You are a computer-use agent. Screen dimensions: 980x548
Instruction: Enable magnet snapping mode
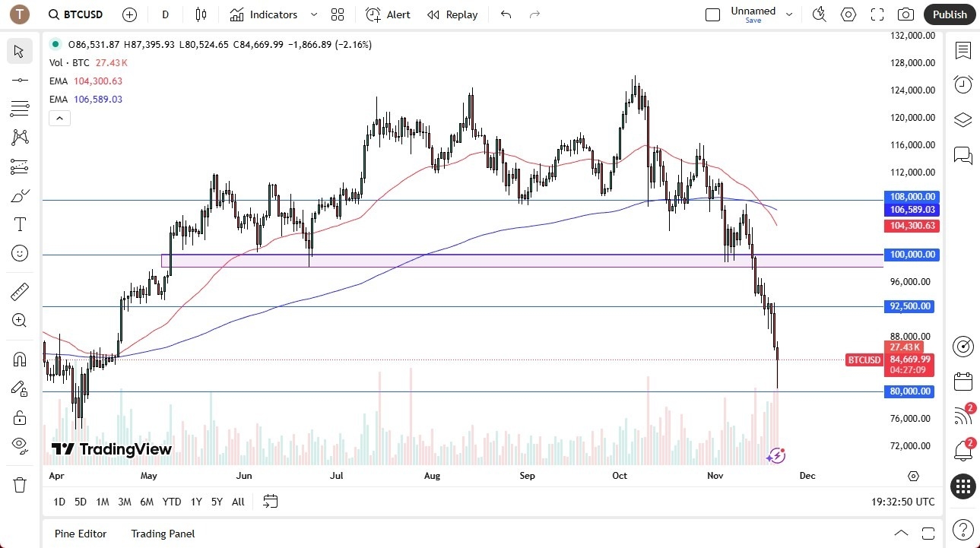click(x=20, y=359)
